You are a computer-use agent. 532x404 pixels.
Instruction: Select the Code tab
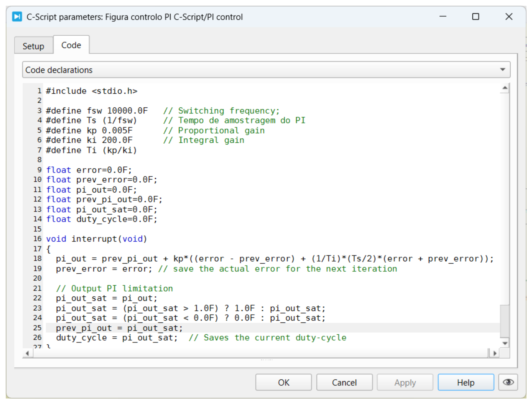71,45
